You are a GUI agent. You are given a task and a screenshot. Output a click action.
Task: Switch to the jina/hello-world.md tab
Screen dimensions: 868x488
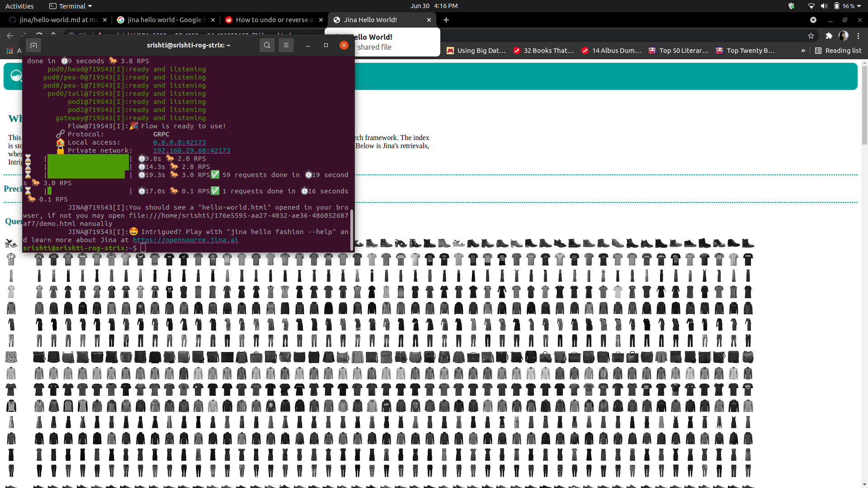[54, 20]
